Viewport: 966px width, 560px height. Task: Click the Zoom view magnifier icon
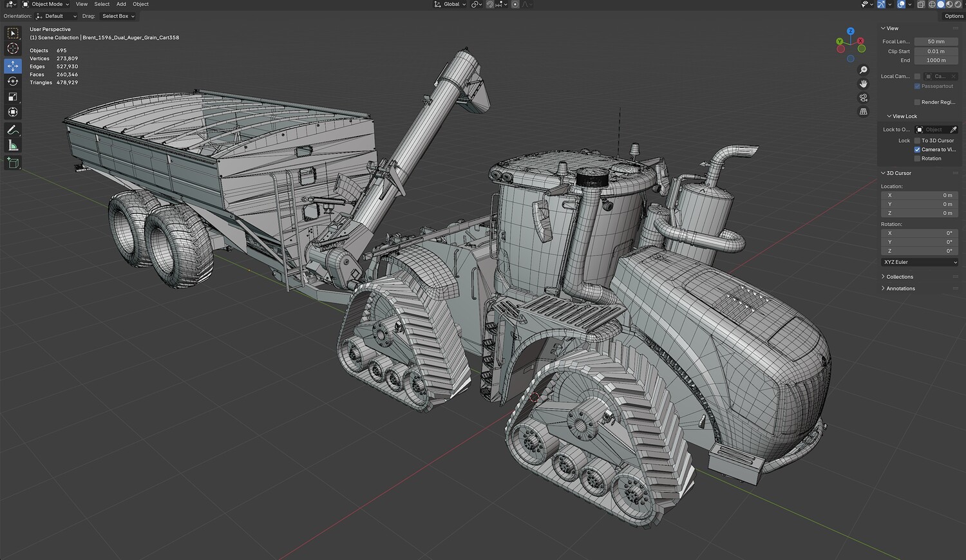(x=864, y=70)
